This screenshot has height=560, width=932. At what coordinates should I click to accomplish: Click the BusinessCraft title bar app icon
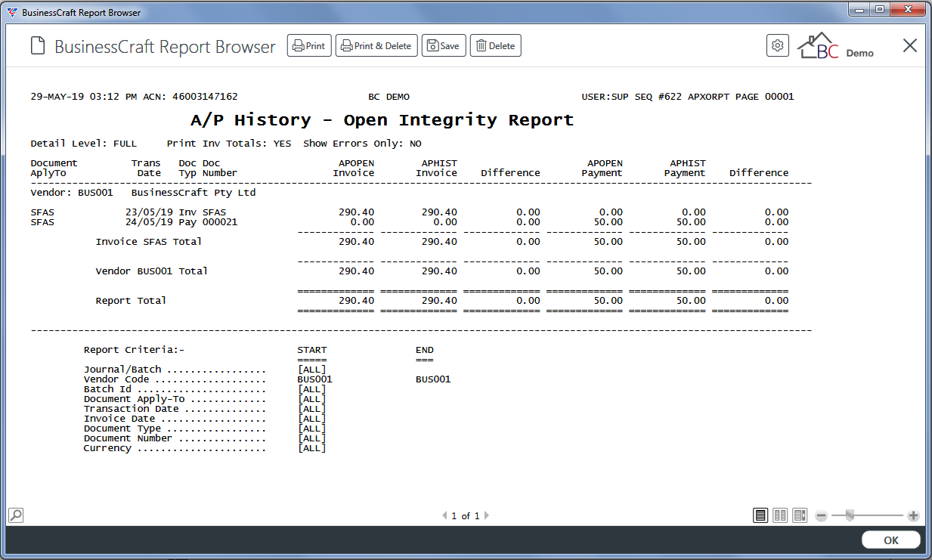tap(12, 12)
